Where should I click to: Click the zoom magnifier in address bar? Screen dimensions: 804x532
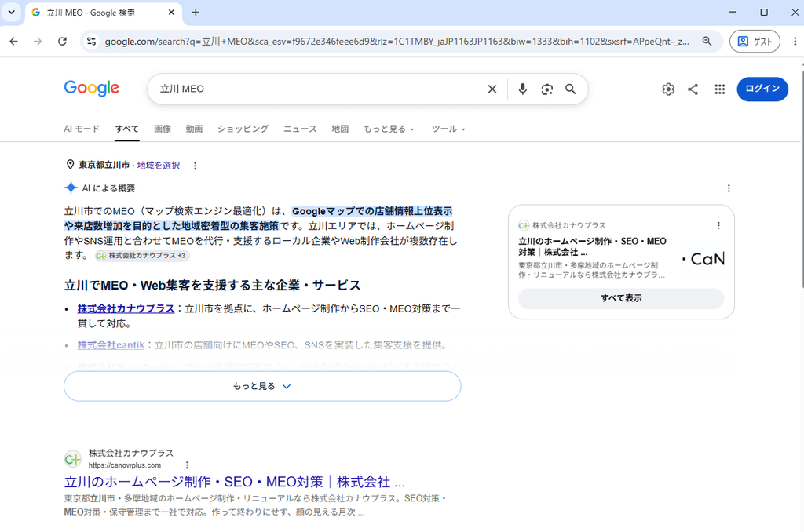707,42
